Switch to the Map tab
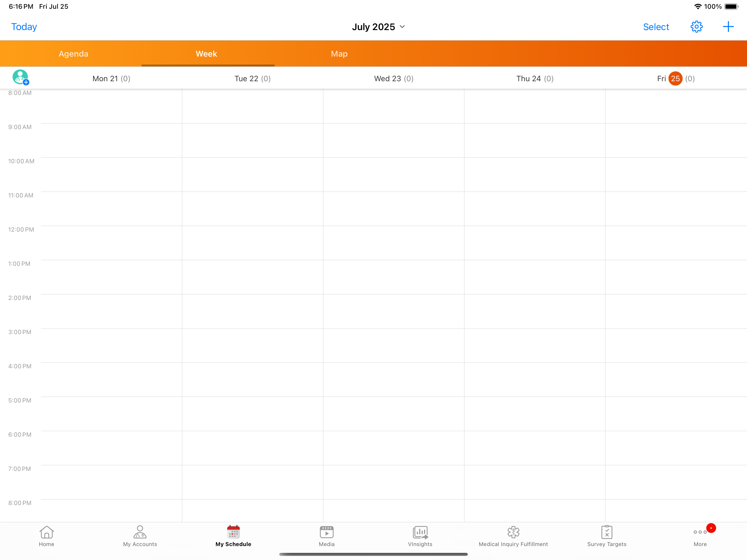 (x=339, y=54)
